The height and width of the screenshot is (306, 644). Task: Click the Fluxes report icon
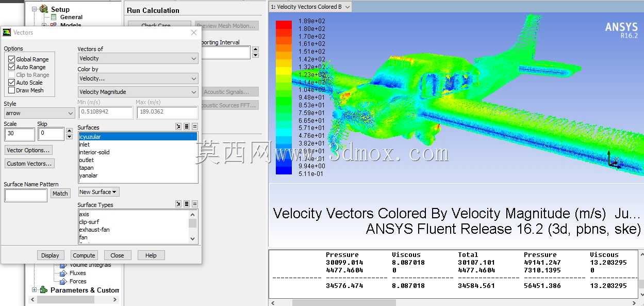(63, 273)
